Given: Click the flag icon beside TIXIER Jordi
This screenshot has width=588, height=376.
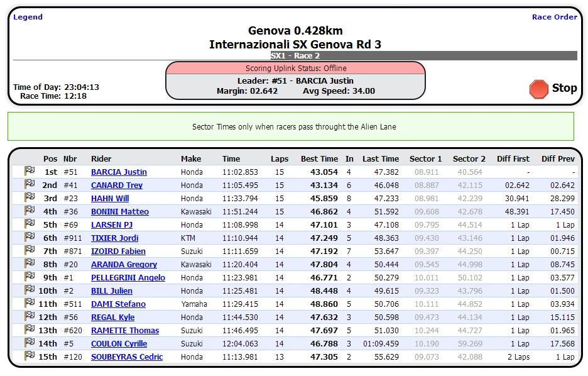Looking at the screenshot, I should click(29, 237).
